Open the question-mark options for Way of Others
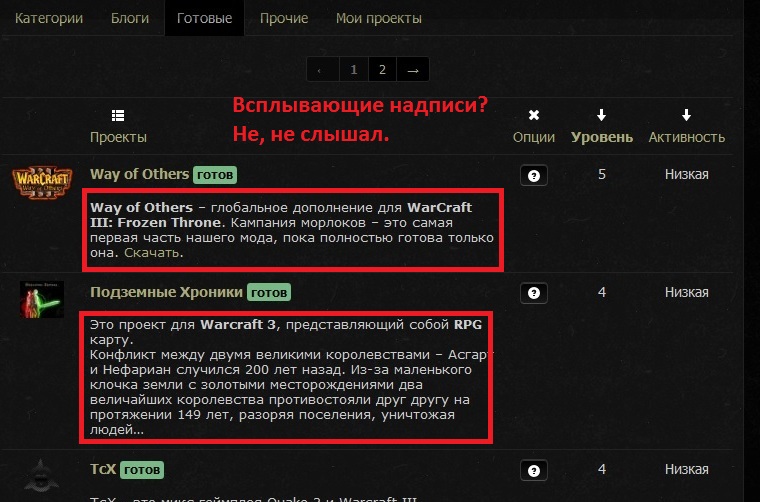This screenshot has width=760, height=502. (x=534, y=175)
